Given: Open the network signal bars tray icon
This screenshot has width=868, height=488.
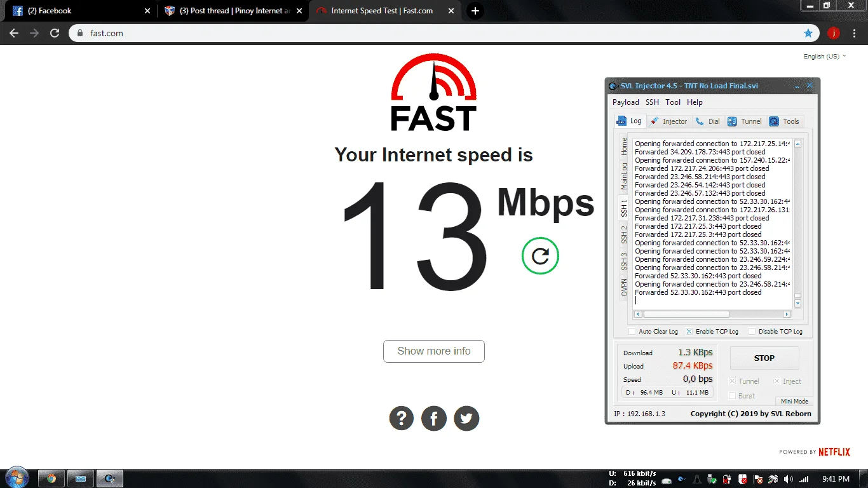Looking at the screenshot, I should coord(804,478).
